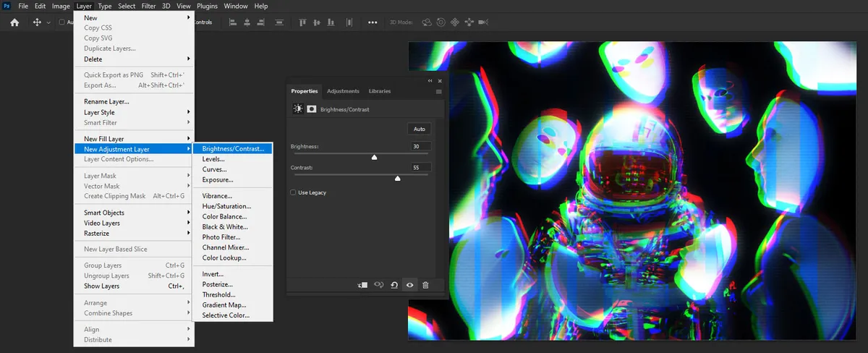Select the 3D Roll mode icon

tap(441, 22)
